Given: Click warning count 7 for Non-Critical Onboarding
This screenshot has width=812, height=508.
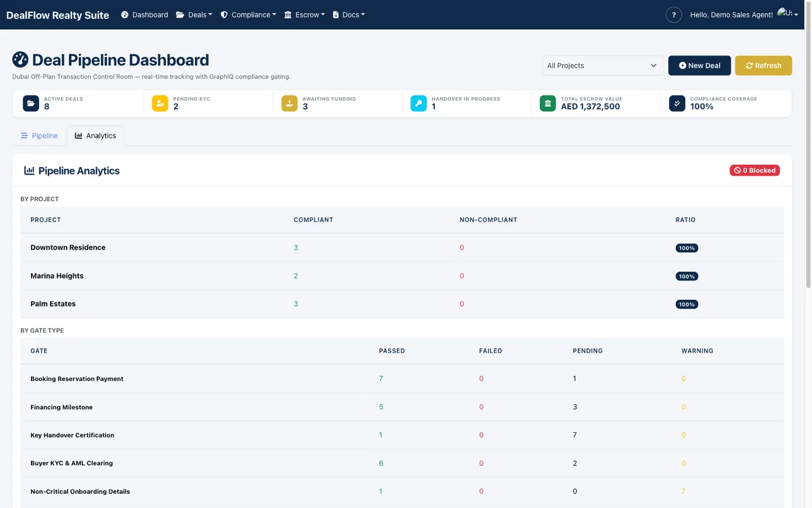Looking at the screenshot, I should [x=683, y=491].
